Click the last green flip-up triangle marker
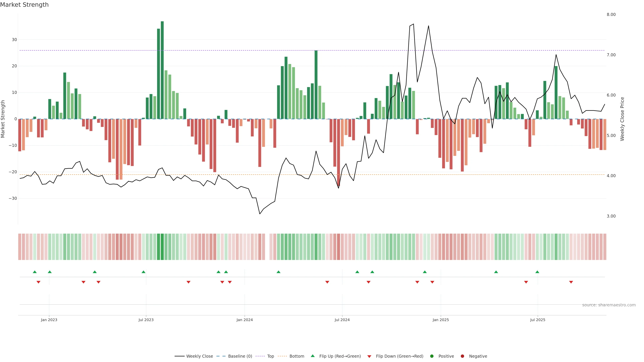The image size is (644, 362). point(537,272)
